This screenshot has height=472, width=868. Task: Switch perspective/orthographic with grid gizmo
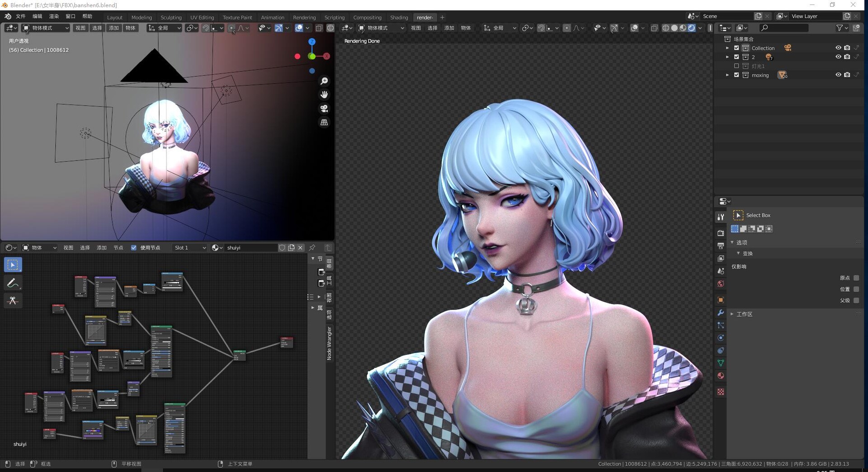(324, 123)
